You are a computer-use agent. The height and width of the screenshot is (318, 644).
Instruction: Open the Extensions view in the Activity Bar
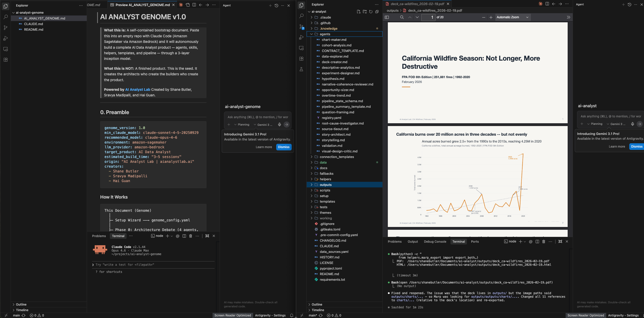pos(5,60)
